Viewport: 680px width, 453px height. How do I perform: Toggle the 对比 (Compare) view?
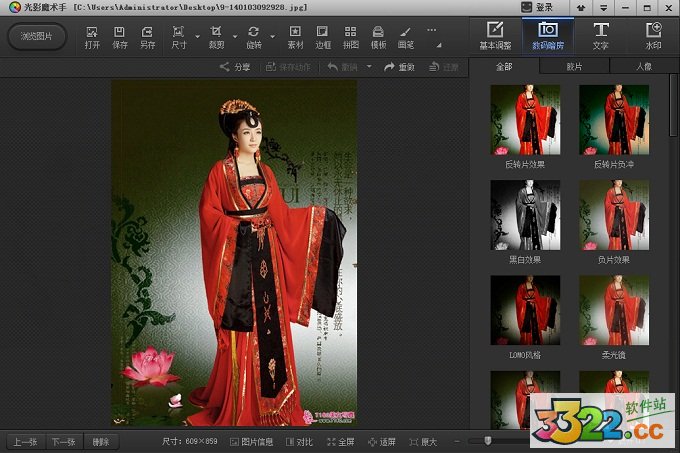pyautogui.click(x=299, y=441)
